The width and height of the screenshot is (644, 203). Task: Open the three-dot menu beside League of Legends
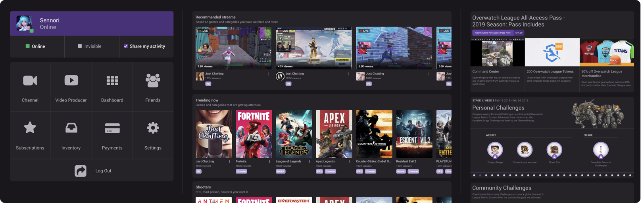[310, 162]
